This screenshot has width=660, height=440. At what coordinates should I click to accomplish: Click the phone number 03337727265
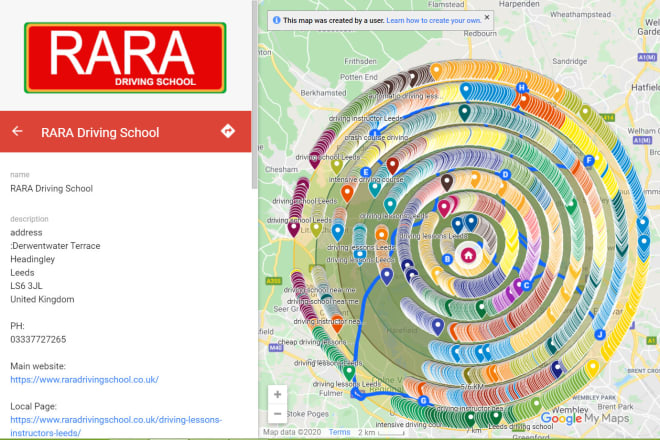(x=38, y=339)
